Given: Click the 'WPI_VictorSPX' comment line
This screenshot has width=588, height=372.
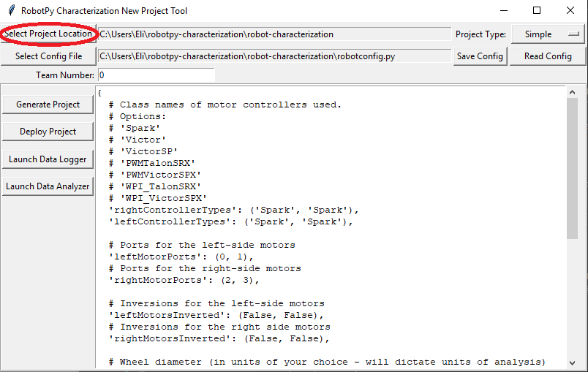Looking at the screenshot, I should point(157,198).
